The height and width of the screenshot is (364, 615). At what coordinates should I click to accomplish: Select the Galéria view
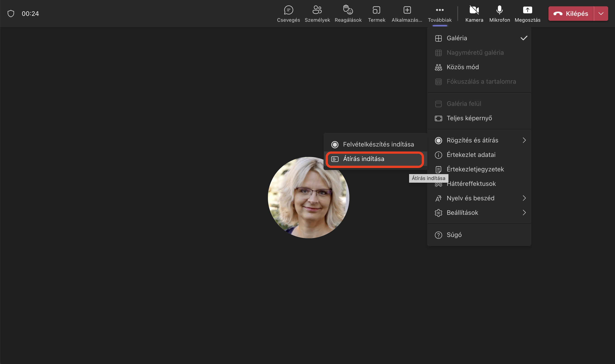coord(479,38)
